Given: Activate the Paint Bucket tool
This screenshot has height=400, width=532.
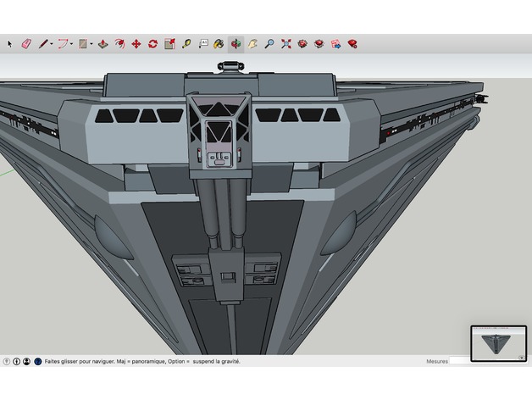Looking at the screenshot, I should [219, 44].
